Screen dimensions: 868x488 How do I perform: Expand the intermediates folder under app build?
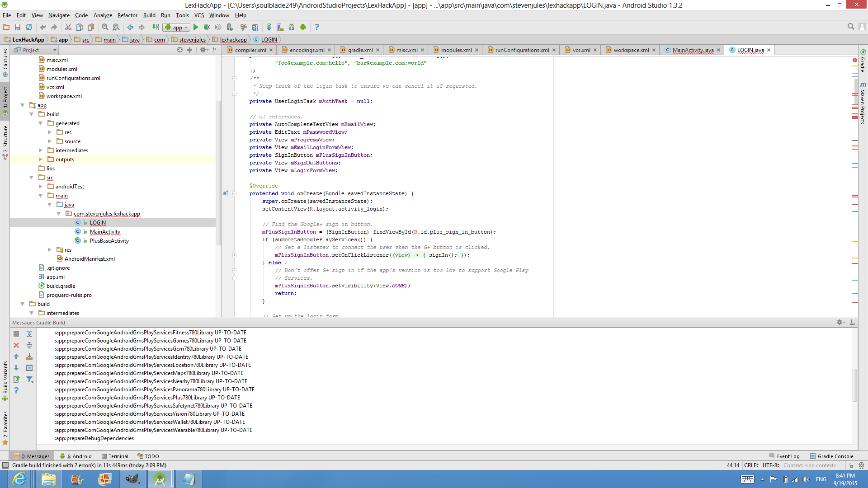[41, 150]
